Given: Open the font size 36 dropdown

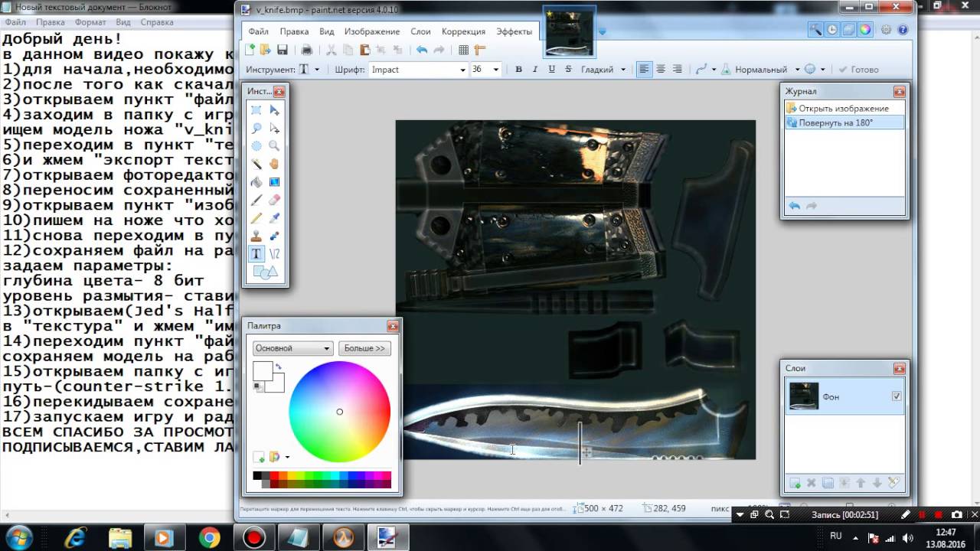Looking at the screenshot, I should coord(495,70).
